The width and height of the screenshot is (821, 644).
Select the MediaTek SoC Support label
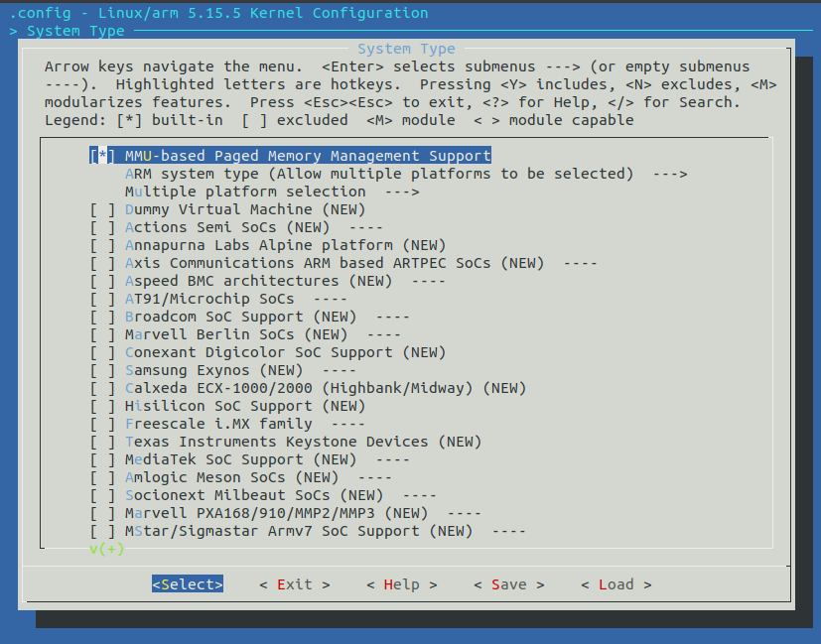point(240,459)
